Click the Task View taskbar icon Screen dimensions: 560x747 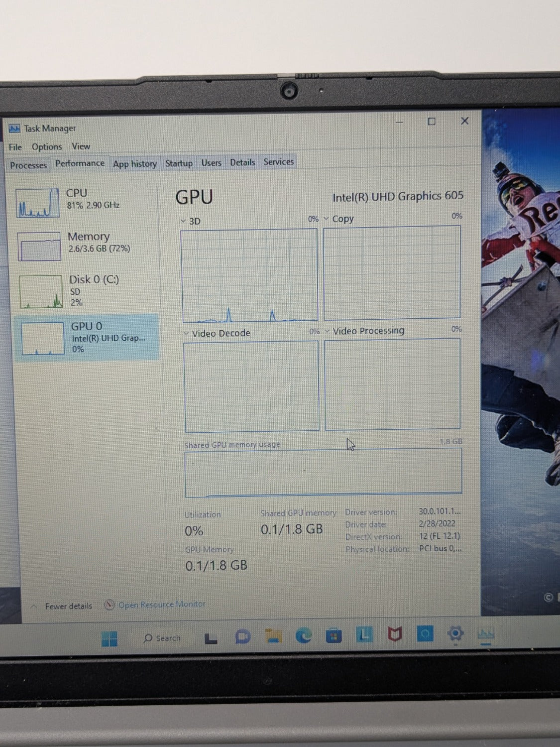(212, 638)
